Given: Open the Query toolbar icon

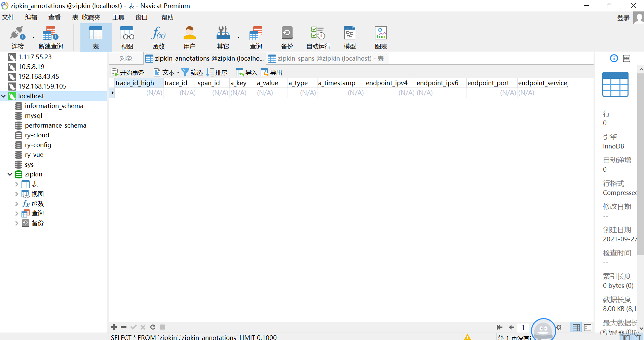Looking at the screenshot, I should tap(256, 37).
